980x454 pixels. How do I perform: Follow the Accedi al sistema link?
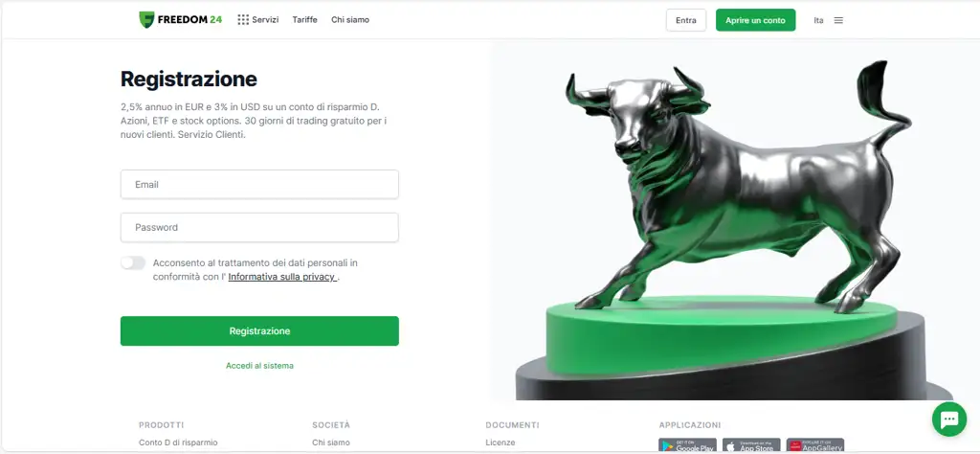(x=259, y=365)
